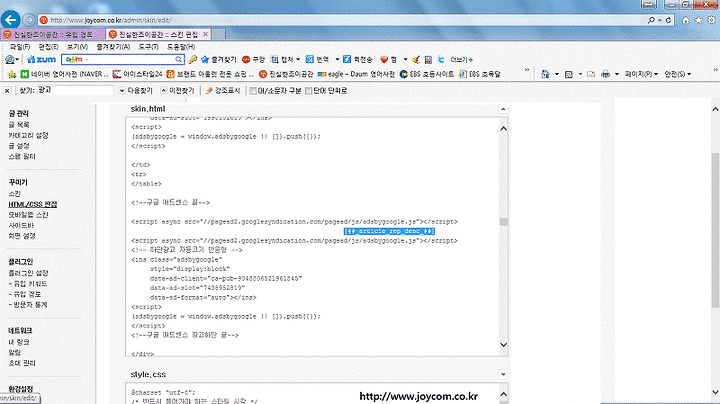Image resolution: width=720 pixels, height=404 pixels.
Task: Open 방문자 통계 sidebar link
Action: [x=28, y=305]
